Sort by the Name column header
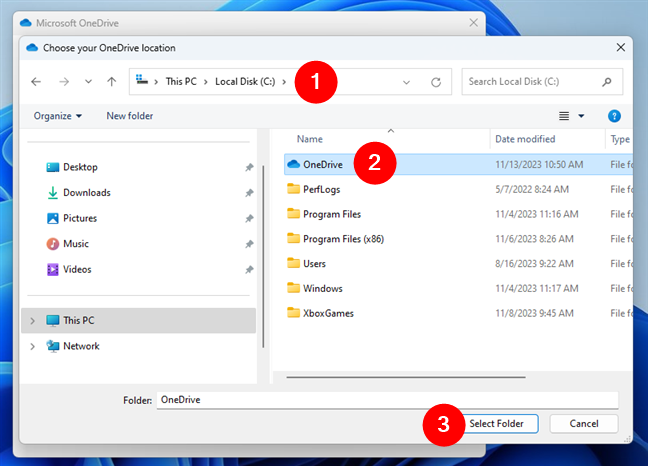Viewport: 648px width, 466px height. (310, 139)
